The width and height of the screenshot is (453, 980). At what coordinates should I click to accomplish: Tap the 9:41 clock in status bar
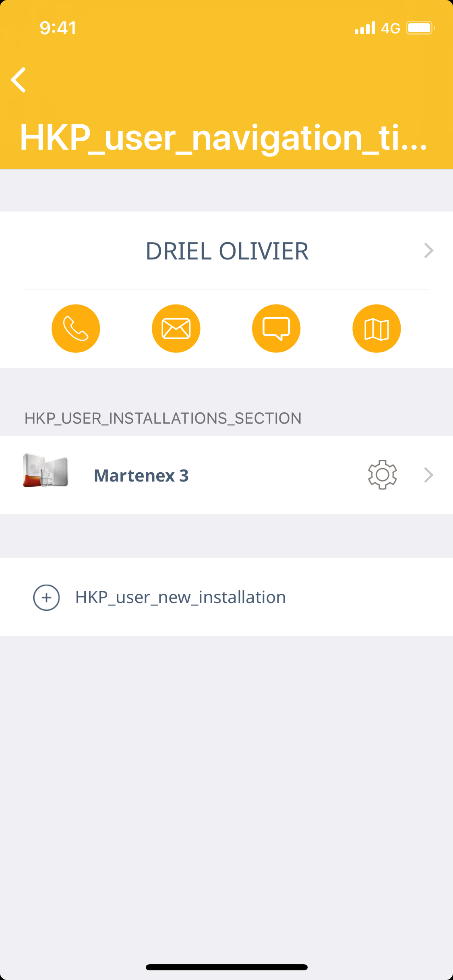(x=58, y=28)
